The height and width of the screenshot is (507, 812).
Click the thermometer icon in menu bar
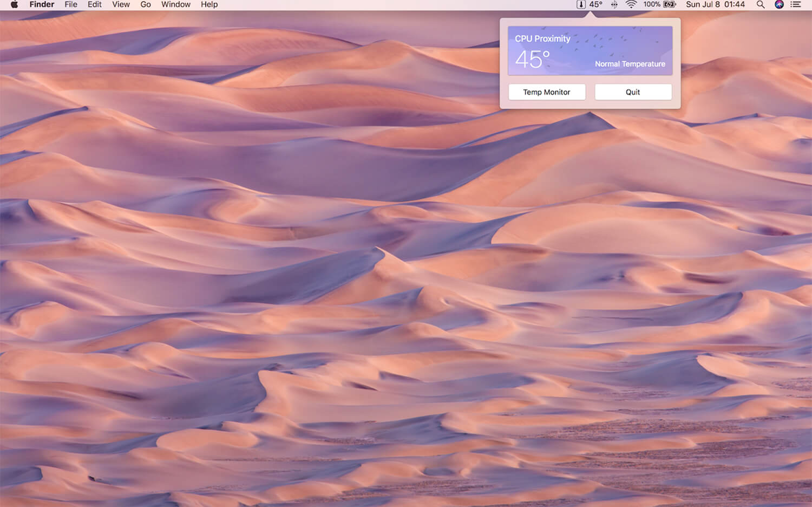click(x=581, y=4)
